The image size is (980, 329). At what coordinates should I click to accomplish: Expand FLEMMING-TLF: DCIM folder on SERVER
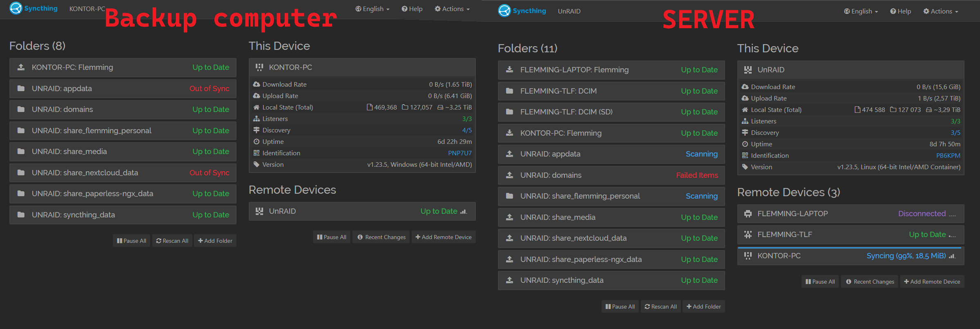coord(611,91)
